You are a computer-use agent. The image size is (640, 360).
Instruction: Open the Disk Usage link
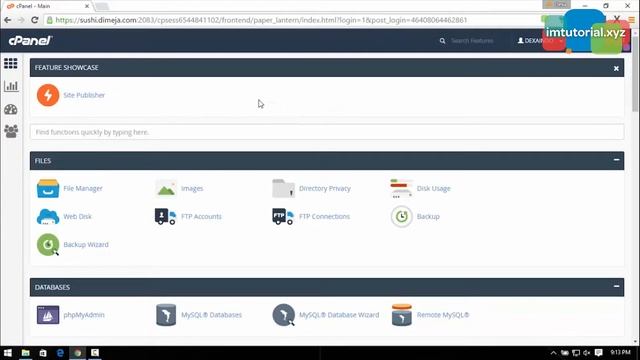(x=433, y=189)
